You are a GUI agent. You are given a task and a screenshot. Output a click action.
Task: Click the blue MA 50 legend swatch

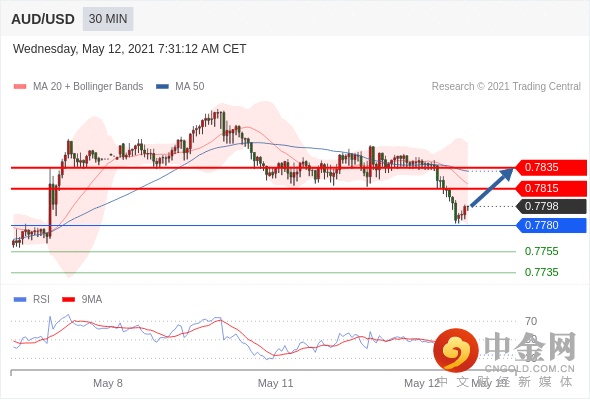(162, 87)
